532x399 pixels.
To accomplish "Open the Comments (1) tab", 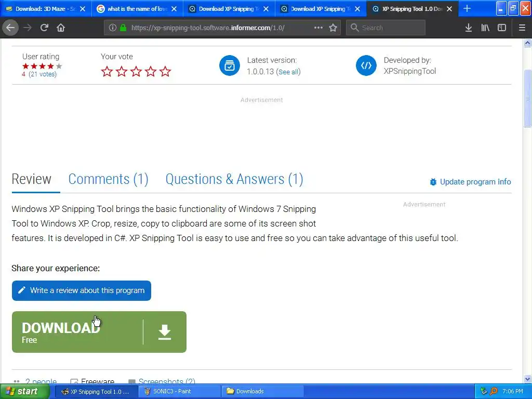I will (108, 179).
